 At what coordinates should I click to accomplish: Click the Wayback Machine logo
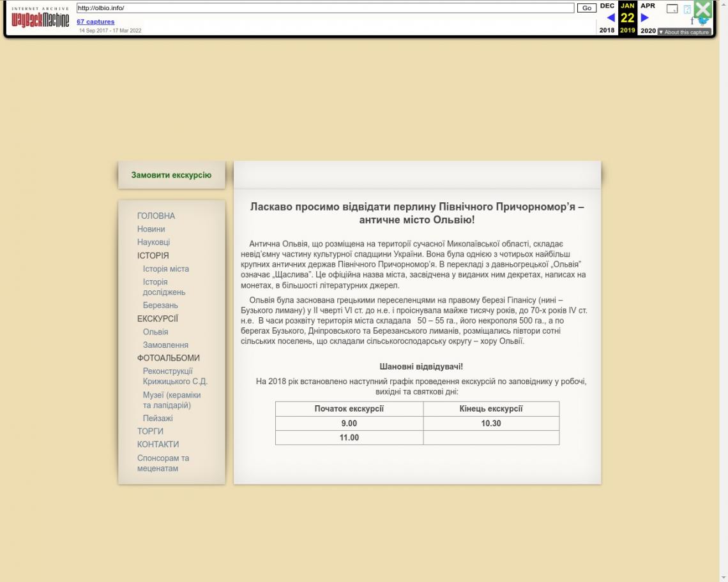tap(40, 18)
